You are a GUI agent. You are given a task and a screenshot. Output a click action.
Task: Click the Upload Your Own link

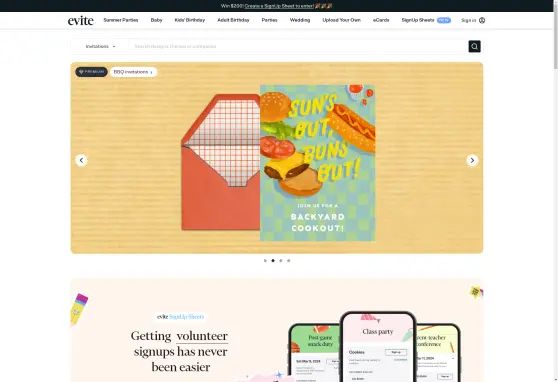pyautogui.click(x=341, y=20)
